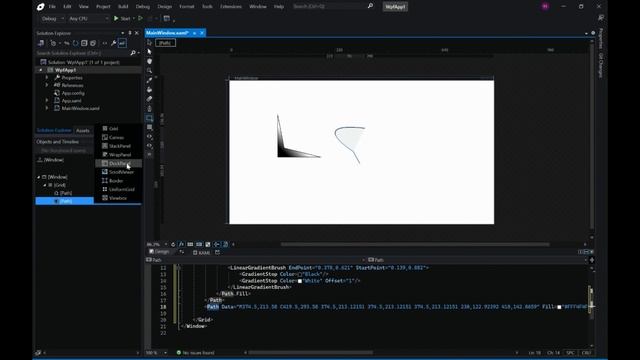Click Start Without Debugging outline play icon
Screen dimensions: 640x360
pos(140,18)
